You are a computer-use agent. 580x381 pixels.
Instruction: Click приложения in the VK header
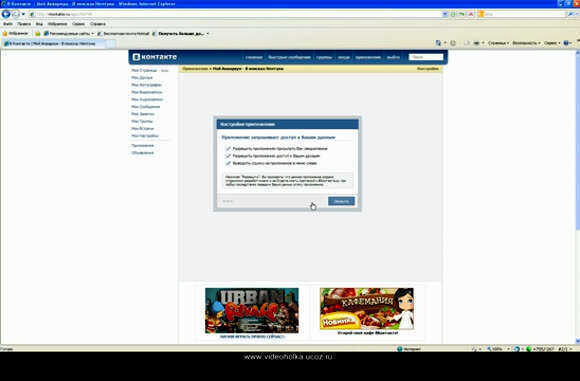pos(368,57)
